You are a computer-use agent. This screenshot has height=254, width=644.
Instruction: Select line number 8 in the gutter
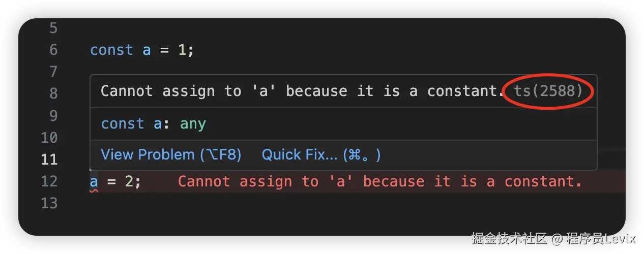tap(53, 93)
